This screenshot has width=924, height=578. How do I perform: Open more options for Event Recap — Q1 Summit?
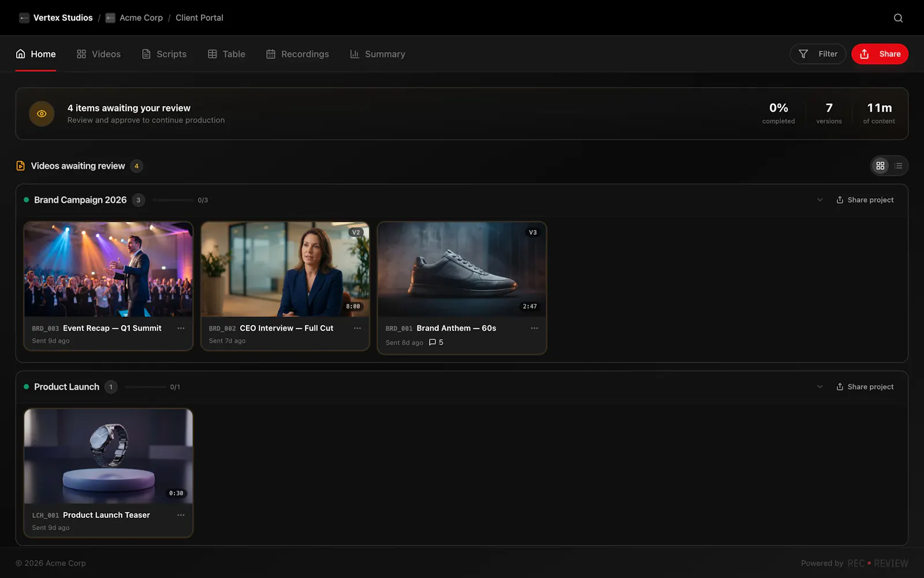tap(181, 328)
